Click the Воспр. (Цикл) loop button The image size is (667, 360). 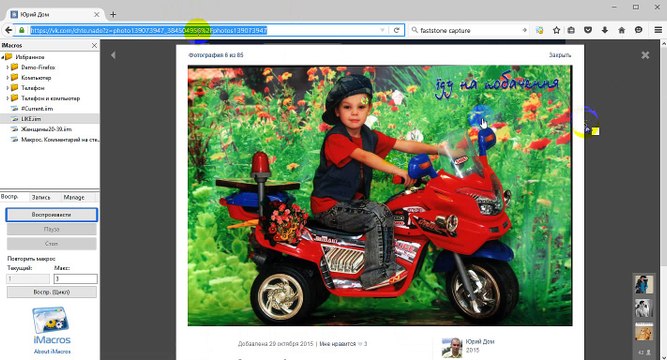coord(51,292)
